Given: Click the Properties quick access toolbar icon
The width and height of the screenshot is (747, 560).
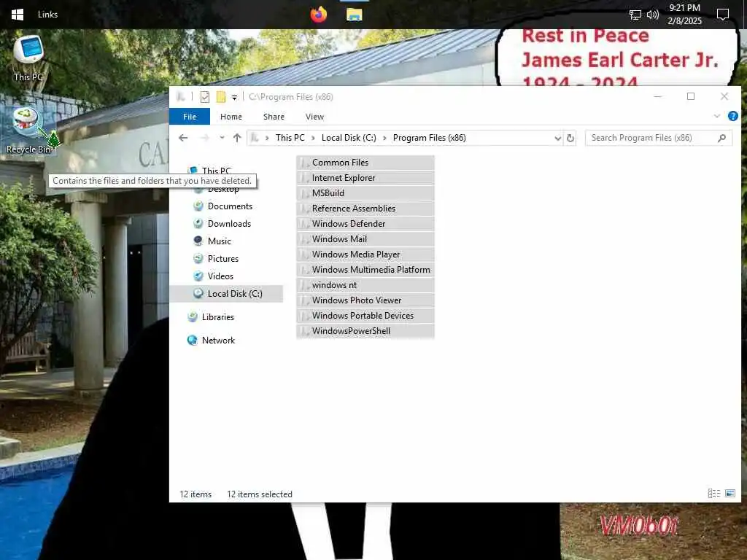Looking at the screenshot, I should 205,97.
